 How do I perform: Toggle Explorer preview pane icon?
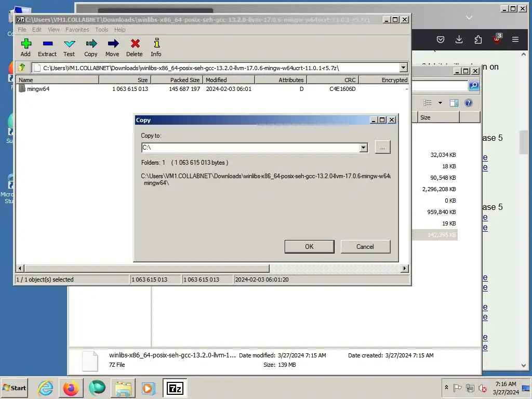(x=454, y=103)
